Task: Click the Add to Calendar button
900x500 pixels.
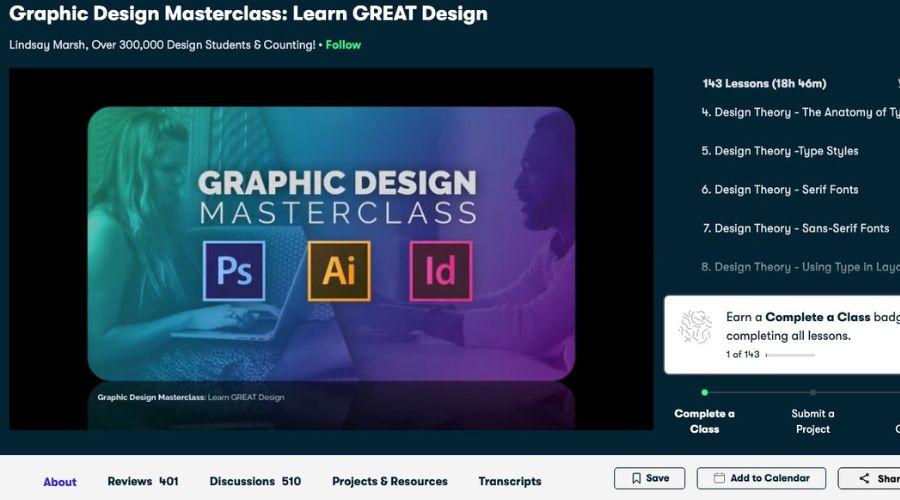Action: pos(761,478)
